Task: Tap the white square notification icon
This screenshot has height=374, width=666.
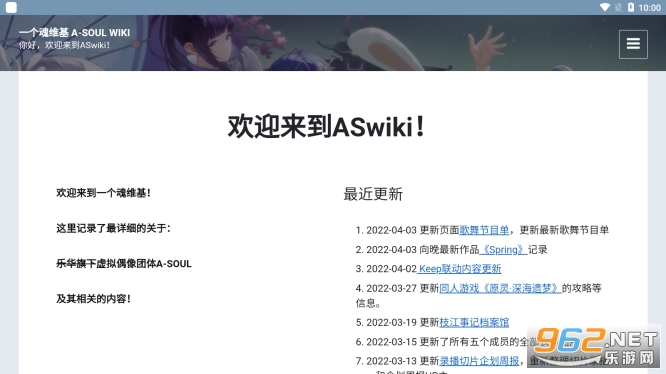Action: click(11, 7)
